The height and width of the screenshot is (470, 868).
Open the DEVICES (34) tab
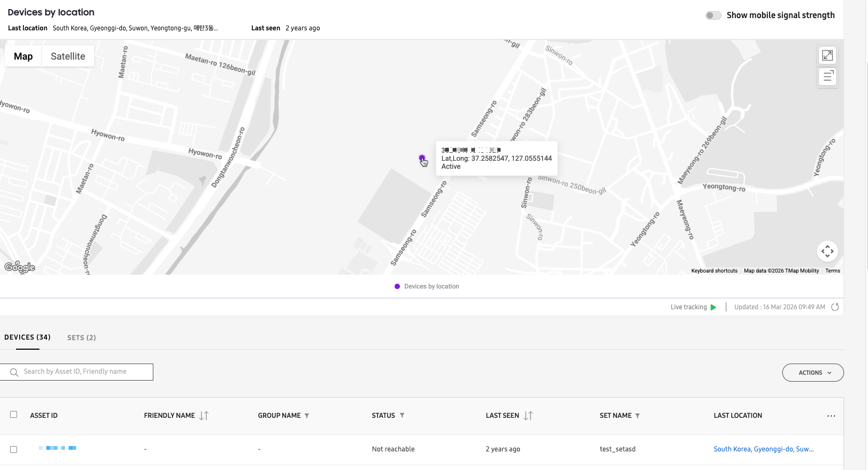point(28,337)
